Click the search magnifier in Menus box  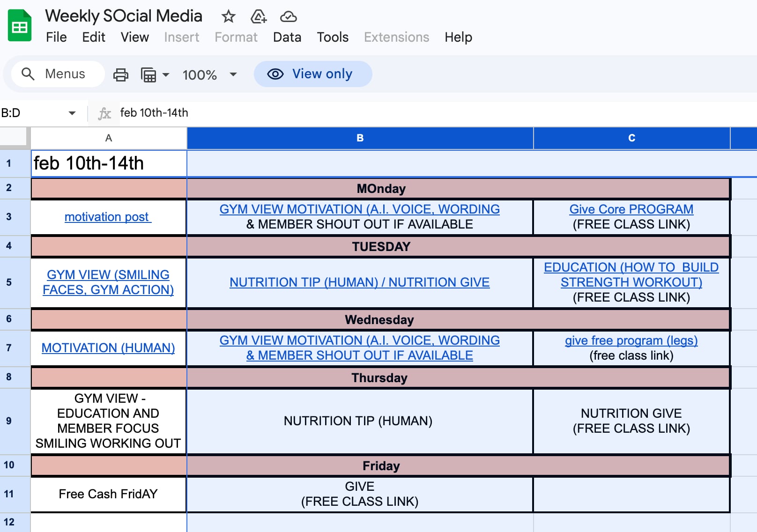[28, 74]
